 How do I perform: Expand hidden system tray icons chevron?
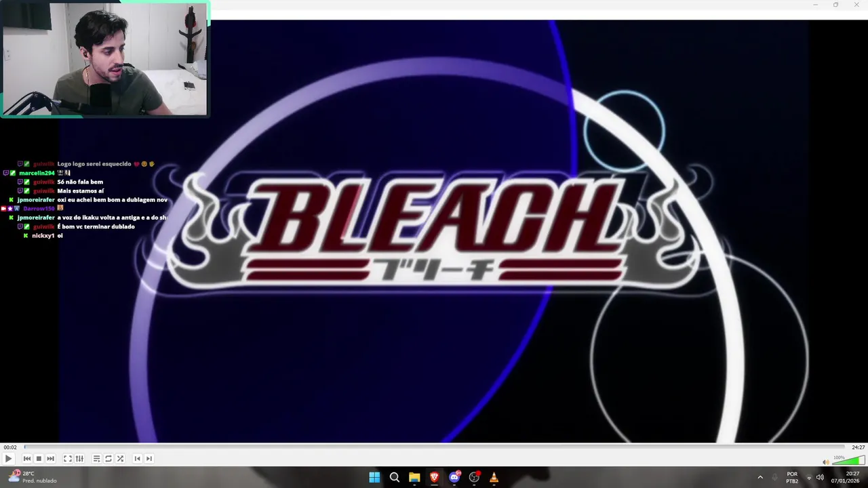tap(760, 477)
